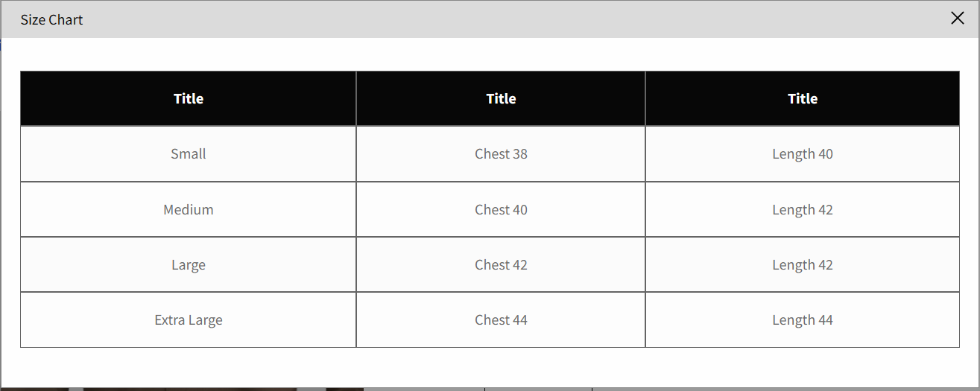The width and height of the screenshot is (980, 391).
Task: Click Length 42 in the Large row
Action: 803,265
